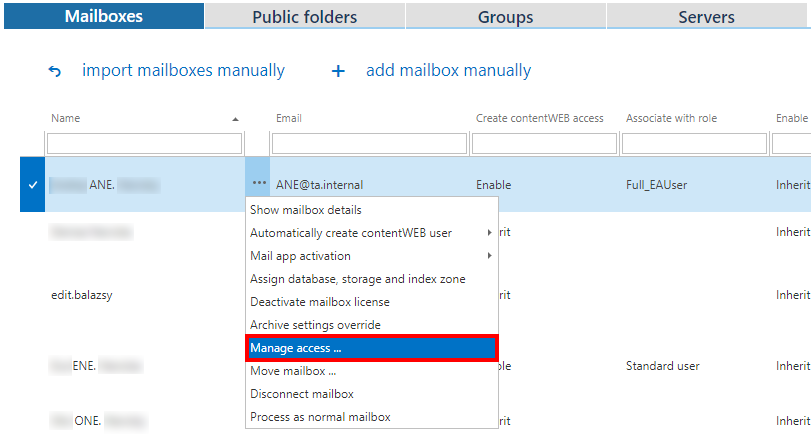Open Archive settings override
The image size is (811, 434).
tap(315, 325)
